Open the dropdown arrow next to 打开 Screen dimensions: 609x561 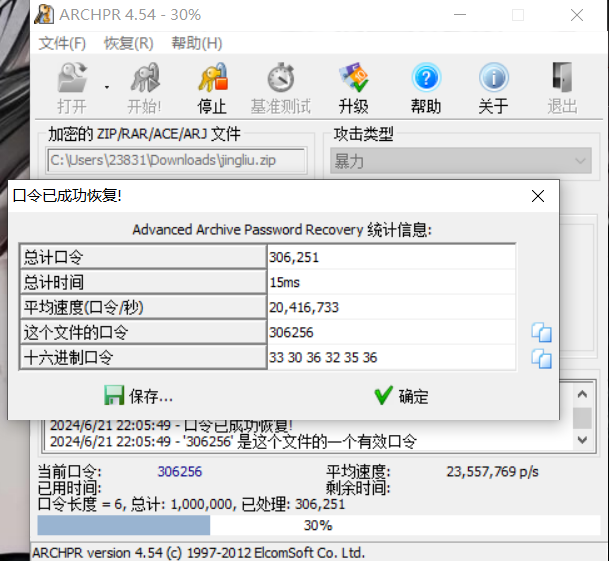(x=107, y=87)
